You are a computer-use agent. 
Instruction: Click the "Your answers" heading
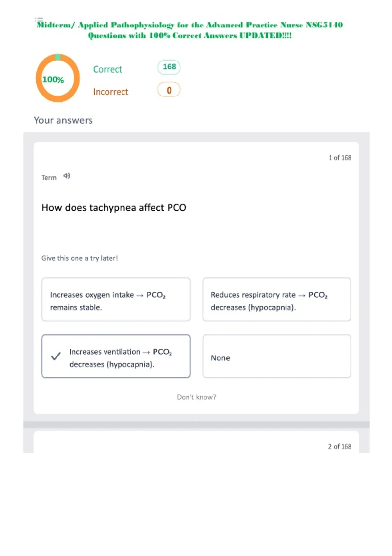(63, 120)
